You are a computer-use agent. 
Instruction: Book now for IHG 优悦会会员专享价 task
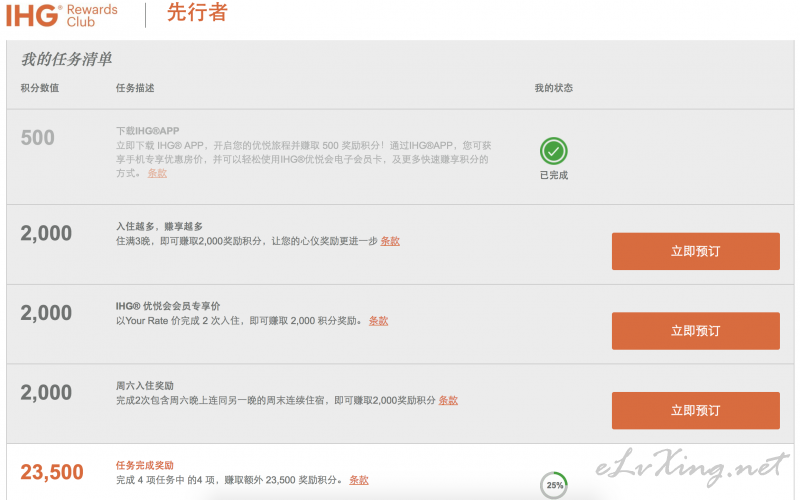pyautogui.click(x=695, y=331)
